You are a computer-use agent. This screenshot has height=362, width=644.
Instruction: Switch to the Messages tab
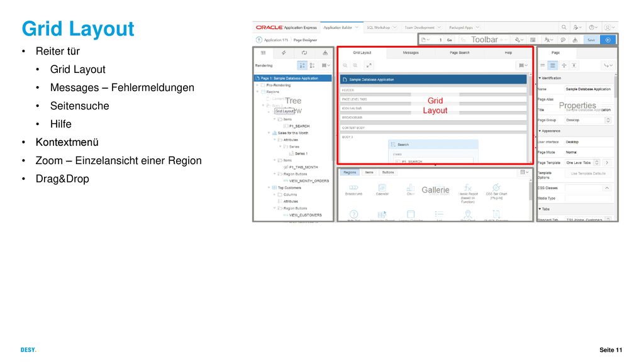point(410,53)
